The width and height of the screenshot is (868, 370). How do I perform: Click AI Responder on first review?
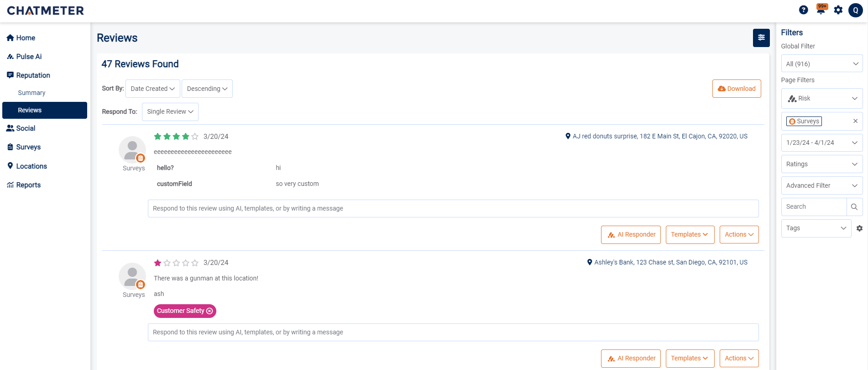631,235
